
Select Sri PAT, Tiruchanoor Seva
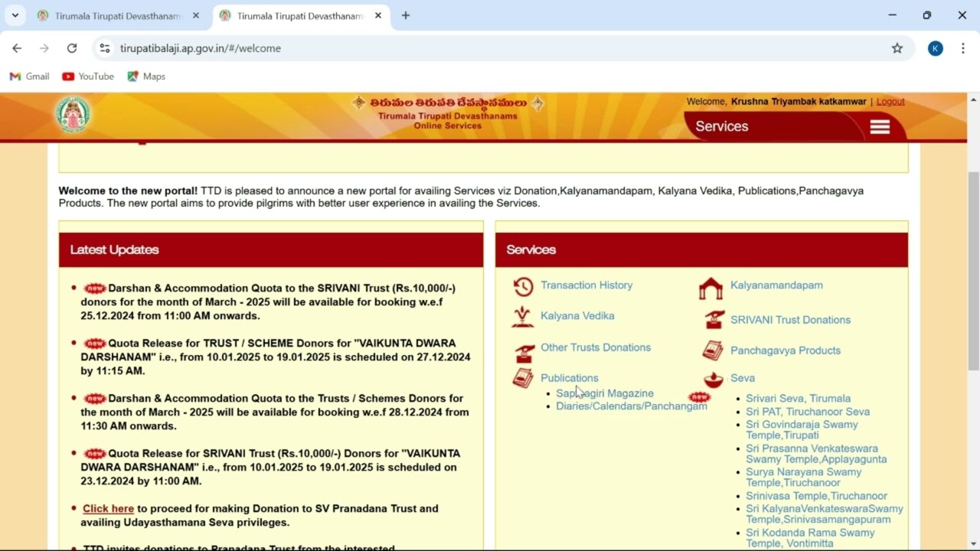(x=808, y=412)
